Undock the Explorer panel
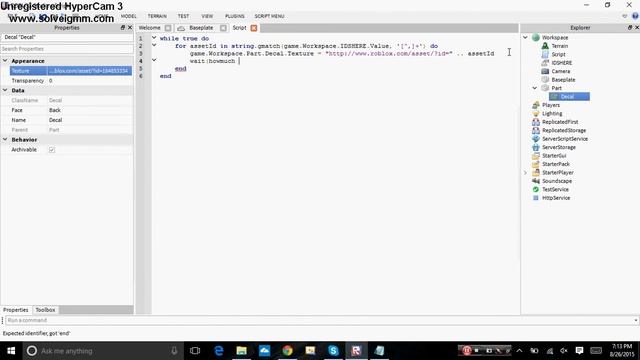Image resolution: width=640 pixels, height=360 pixels. pyautogui.click(x=629, y=27)
